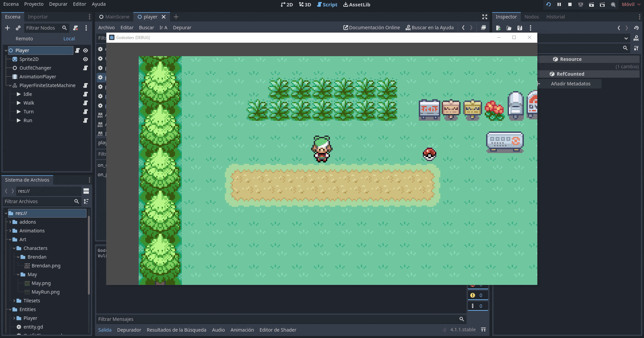This screenshot has height=338, width=644.
Task: Expand the addons folder
Action: (x=10, y=222)
